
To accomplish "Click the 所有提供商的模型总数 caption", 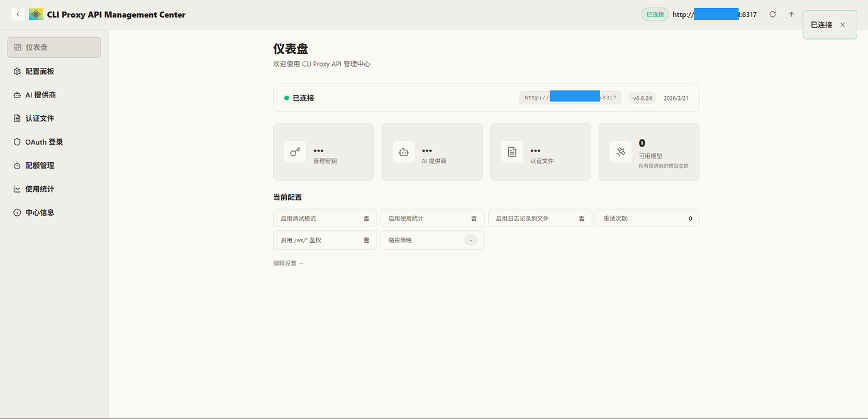I will [x=664, y=166].
